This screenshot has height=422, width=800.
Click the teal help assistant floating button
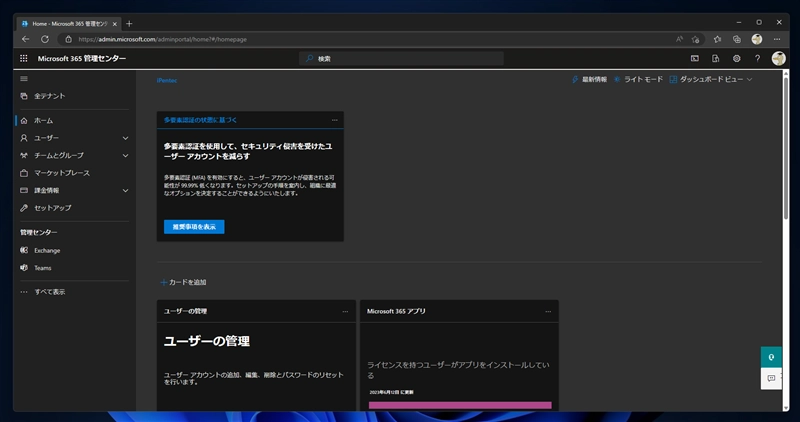[x=771, y=357]
